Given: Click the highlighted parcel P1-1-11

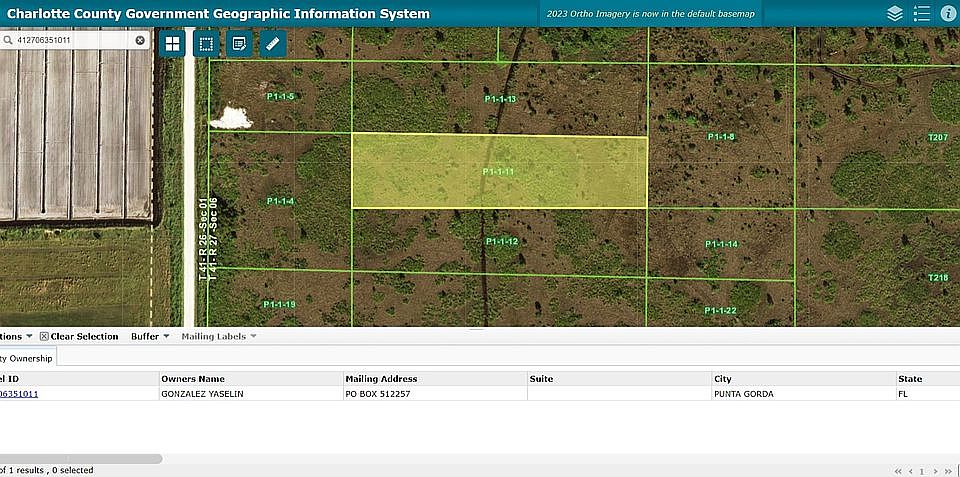Looking at the screenshot, I should tap(500, 171).
